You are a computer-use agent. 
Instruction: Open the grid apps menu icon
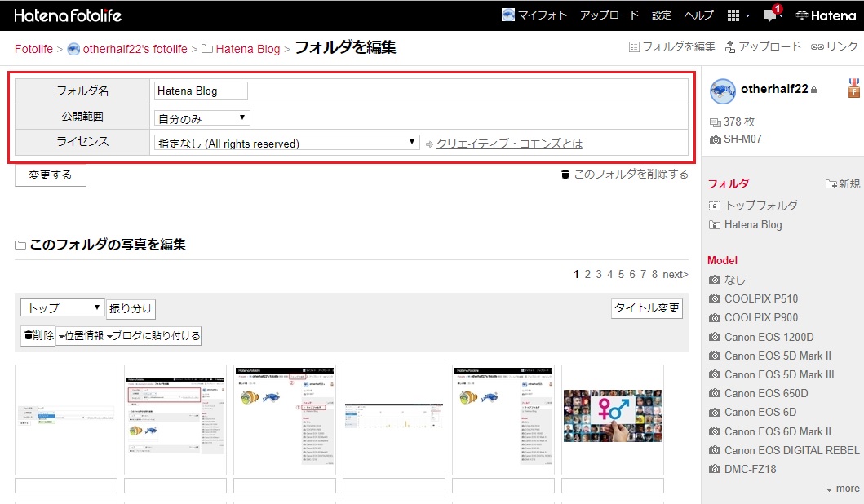point(733,15)
